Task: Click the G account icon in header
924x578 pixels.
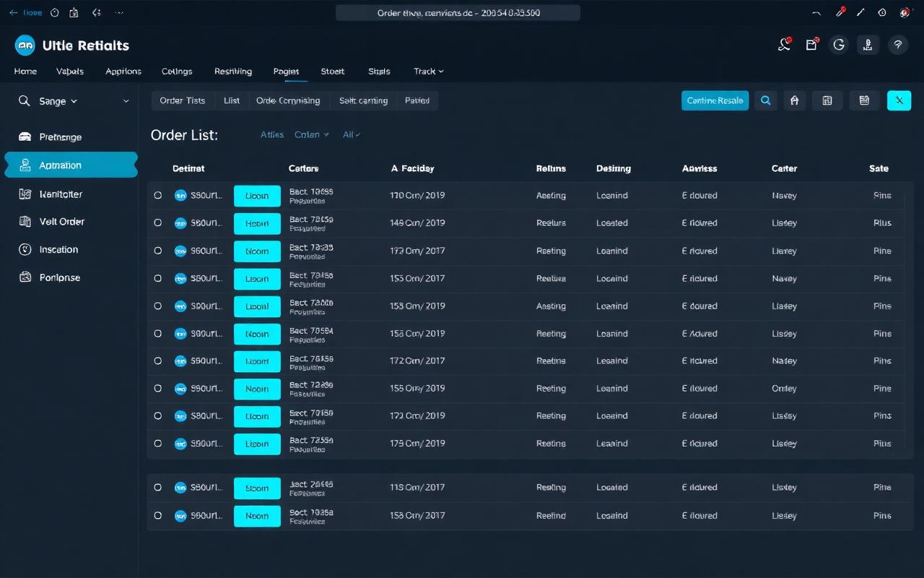Action: 838,45
